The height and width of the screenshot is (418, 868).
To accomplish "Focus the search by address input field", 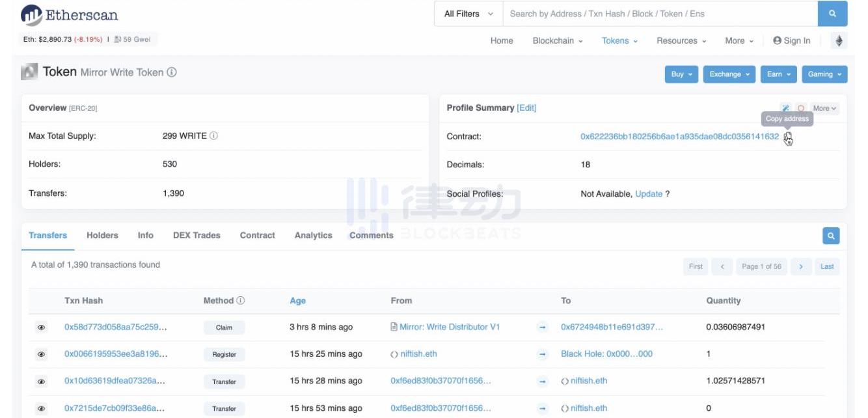I will [x=660, y=14].
